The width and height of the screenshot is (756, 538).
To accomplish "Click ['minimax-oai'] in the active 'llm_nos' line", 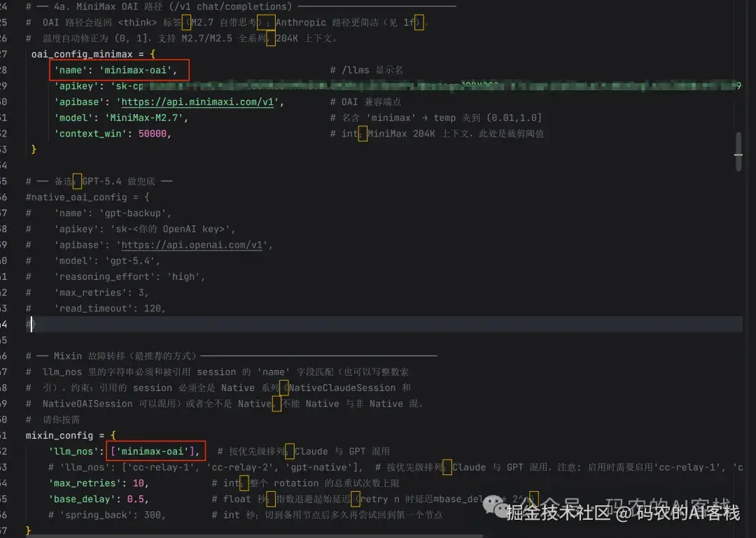I will click(x=153, y=452).
